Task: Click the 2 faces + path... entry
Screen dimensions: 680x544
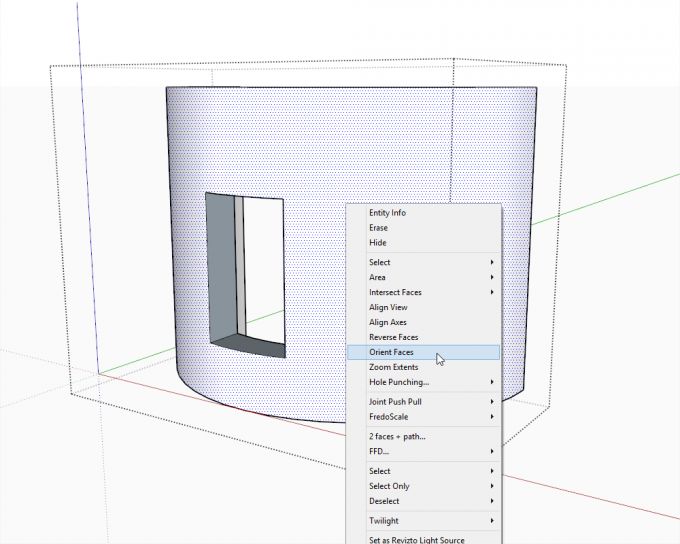Action: point(397,436)
